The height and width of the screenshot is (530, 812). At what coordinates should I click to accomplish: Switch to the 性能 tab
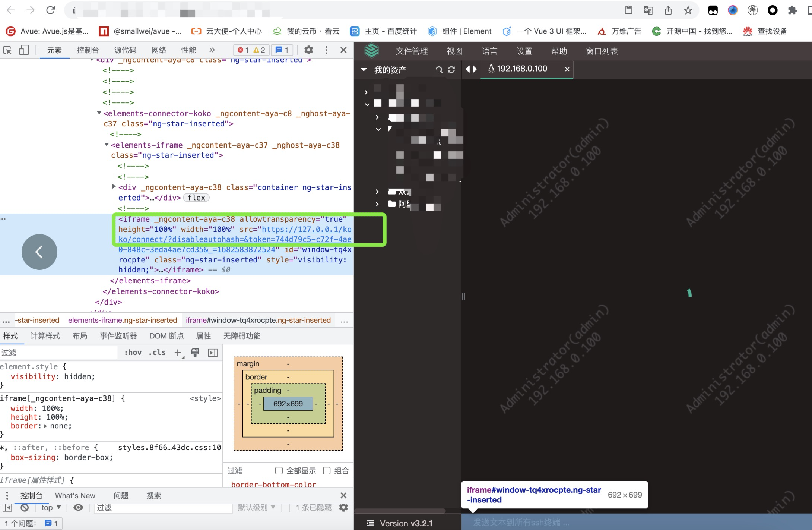tap(188, 50)
